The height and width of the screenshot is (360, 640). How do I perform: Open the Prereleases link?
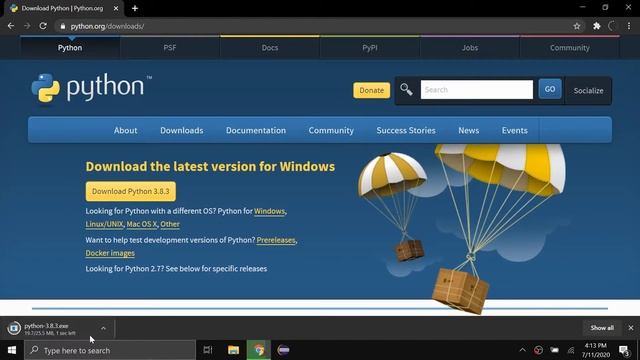(276, 240)
